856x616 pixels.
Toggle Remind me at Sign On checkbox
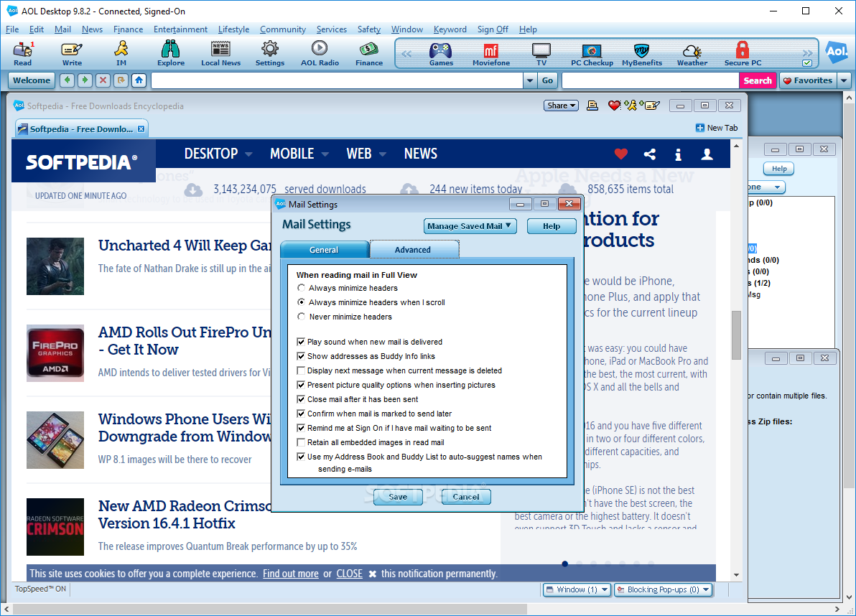click(301, 428)
